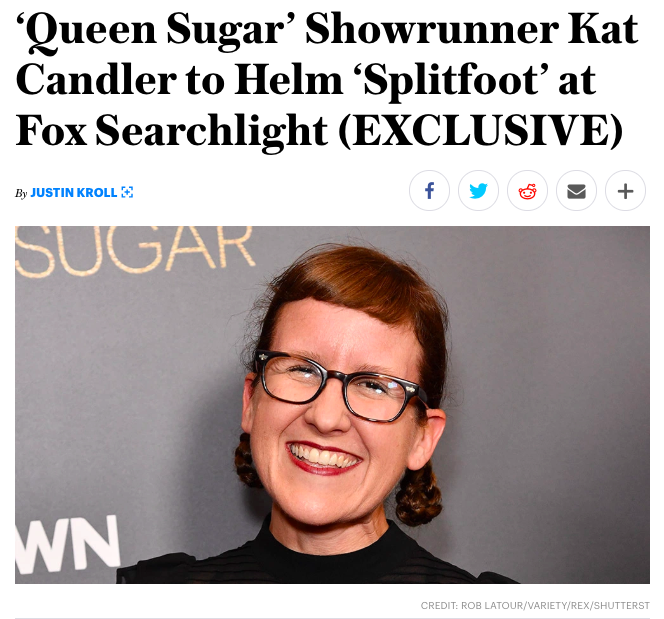Post the article to Reddit

(527, 191)
